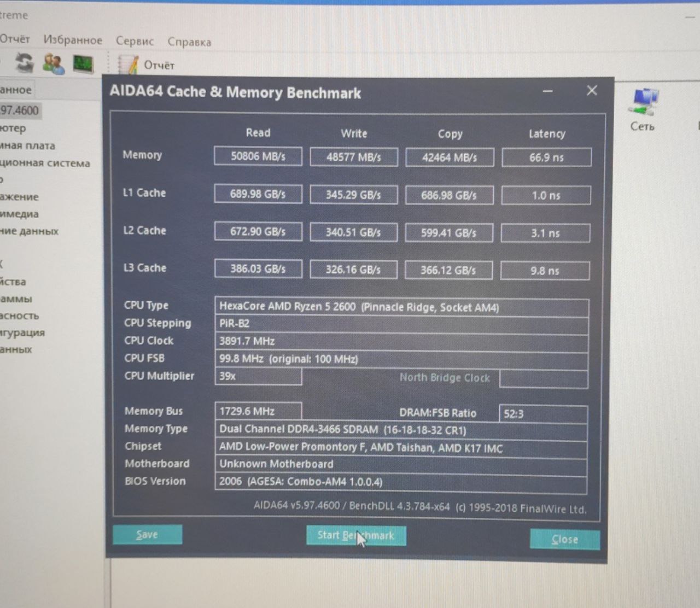Screen dimensions: 700x608
Task: Click the анное tab above the sidebar
Action: pos(16,90)
